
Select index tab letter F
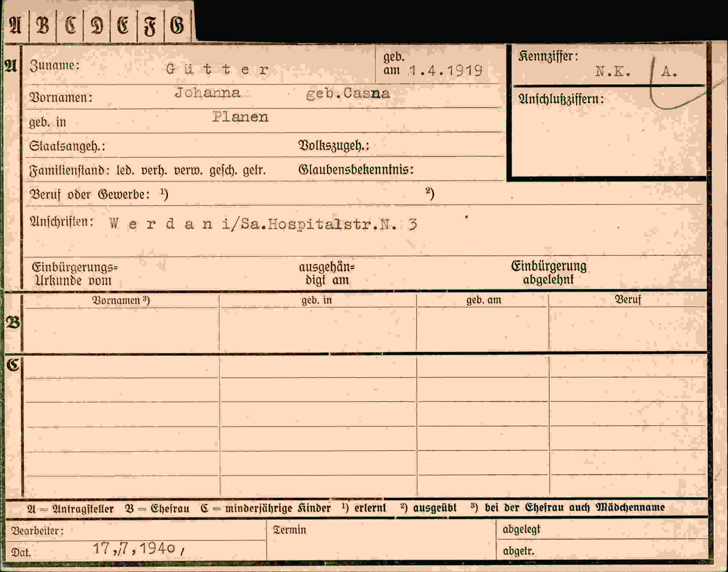point(150,27)
